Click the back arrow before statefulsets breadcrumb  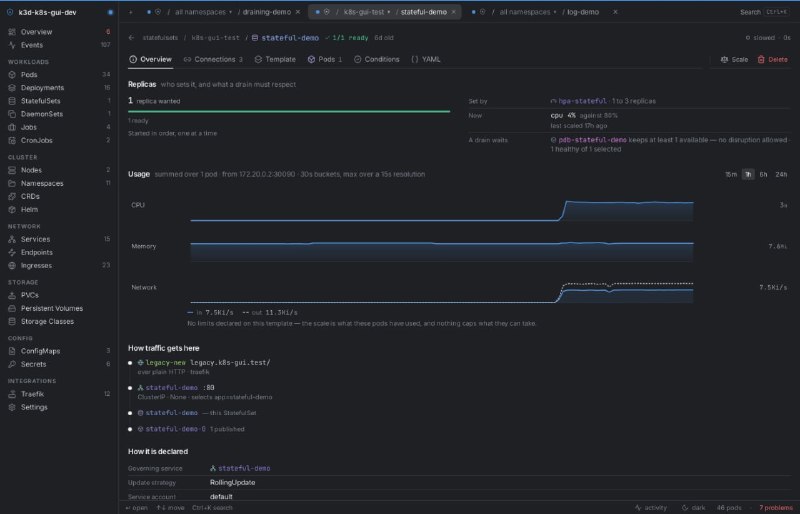point(132,38)
